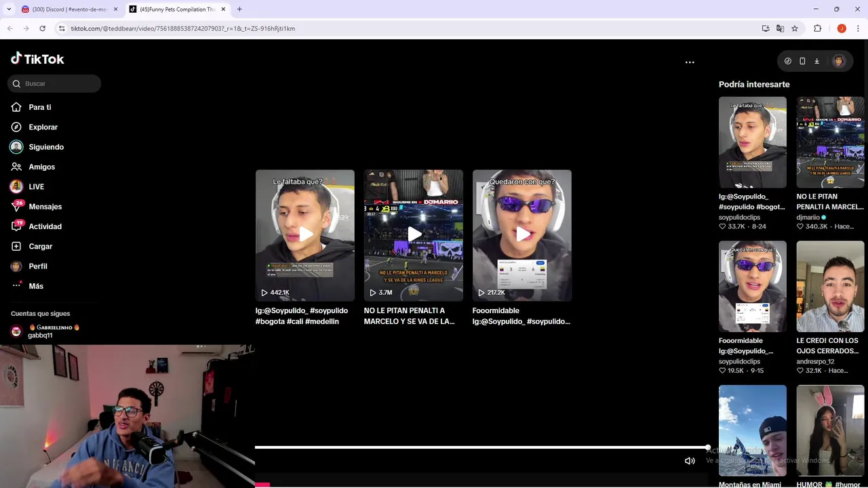Click the Cargar upload plus icon
Viewport: 868px width, 488px height.
[16, 246]
